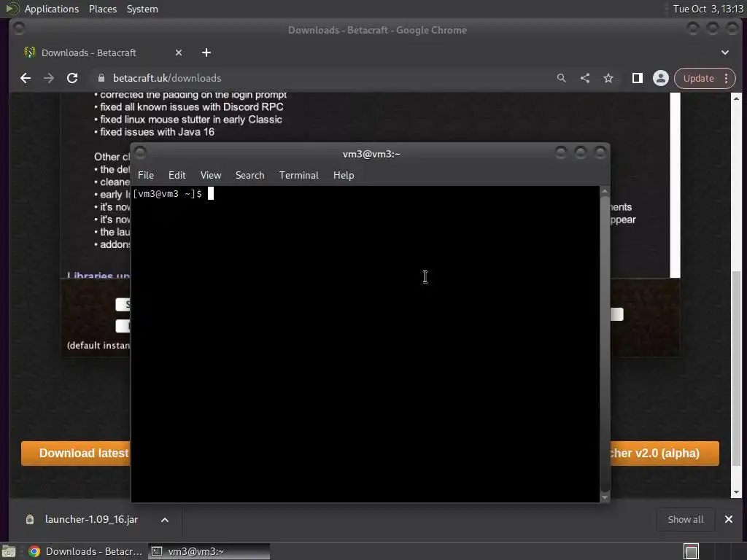The height and width of the screenshot is (560, 747).
Task: Close the Downloads - Betacraft tab
Action: tap(179, 52)
